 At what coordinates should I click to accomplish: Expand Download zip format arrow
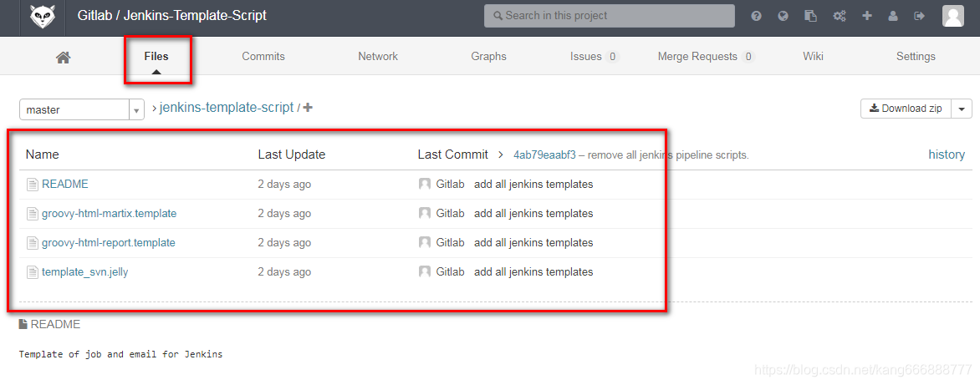coord(962,109)
